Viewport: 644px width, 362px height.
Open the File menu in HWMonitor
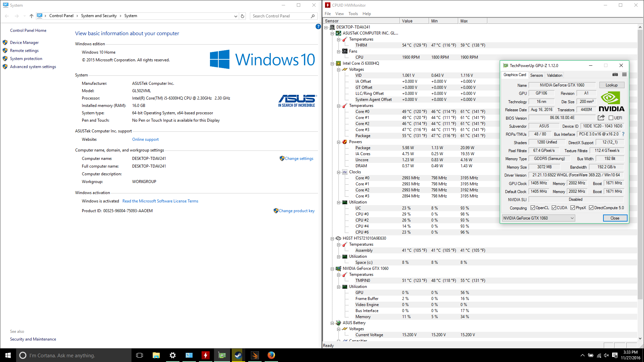coord(327,14)
